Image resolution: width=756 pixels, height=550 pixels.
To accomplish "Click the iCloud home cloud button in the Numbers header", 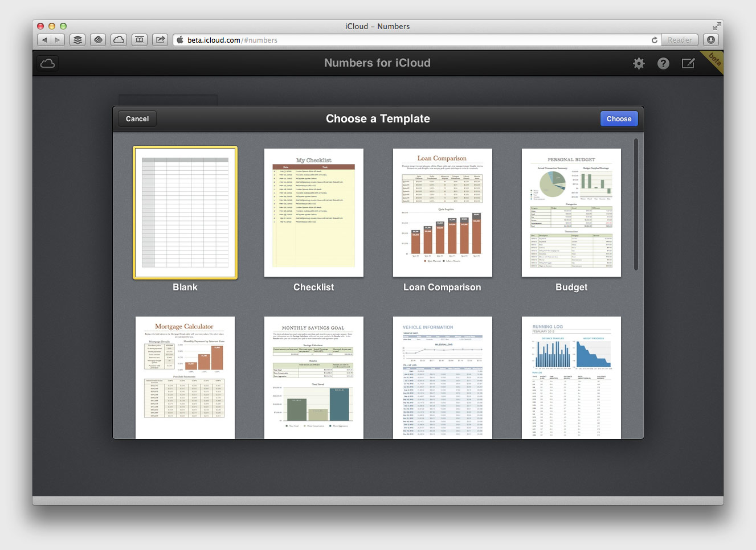I will click(x=48, y=63).
